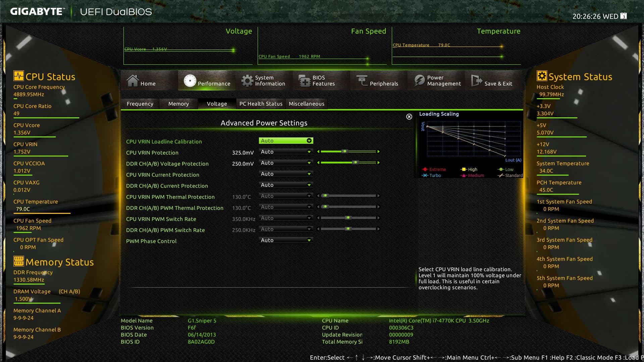The image size is (644, 362).
Task: Select the Miscellaneous tab
Action: 306,104
